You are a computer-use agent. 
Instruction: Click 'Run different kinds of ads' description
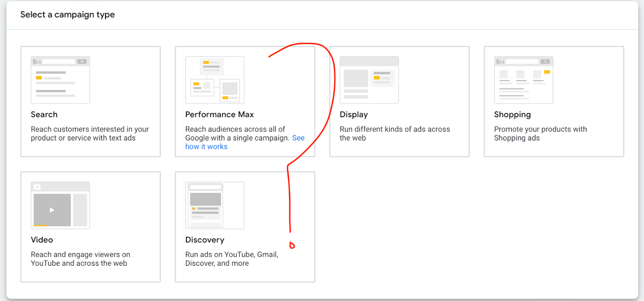[395, 134]
